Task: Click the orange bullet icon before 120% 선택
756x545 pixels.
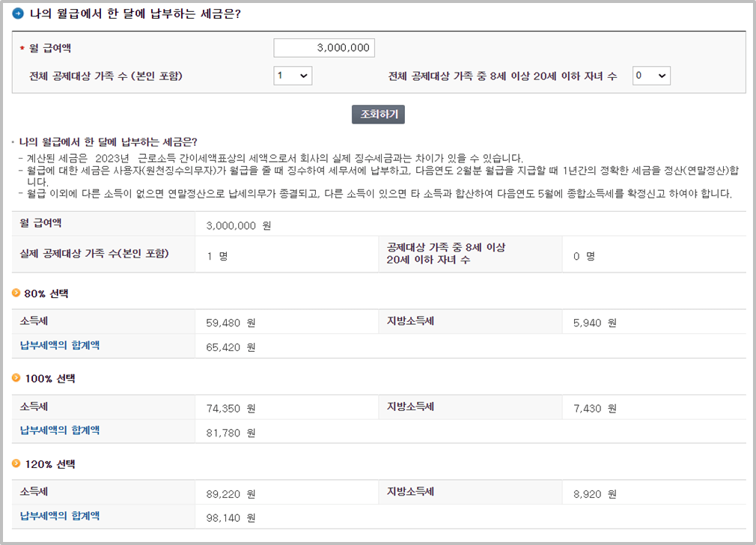Action: click(16, 464)
